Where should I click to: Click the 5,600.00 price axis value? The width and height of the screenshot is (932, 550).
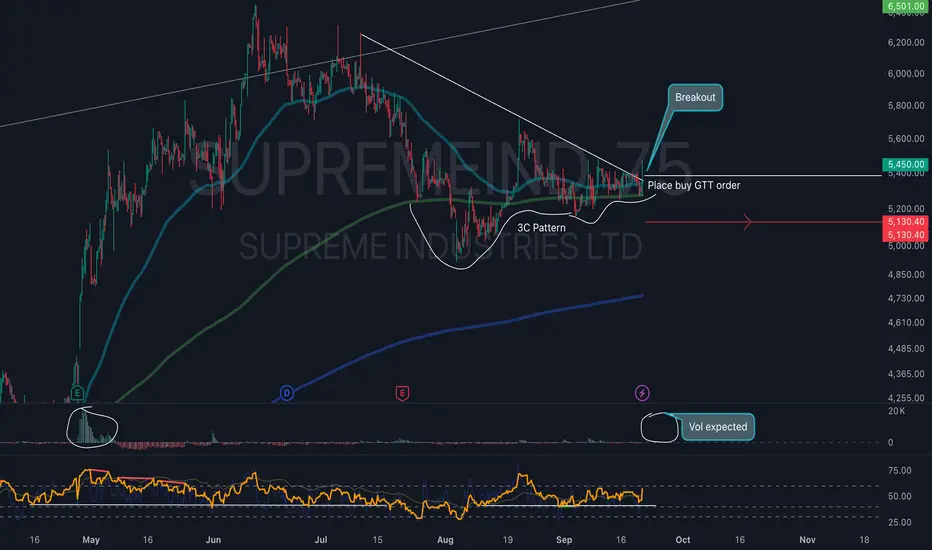tap(906, 139)
